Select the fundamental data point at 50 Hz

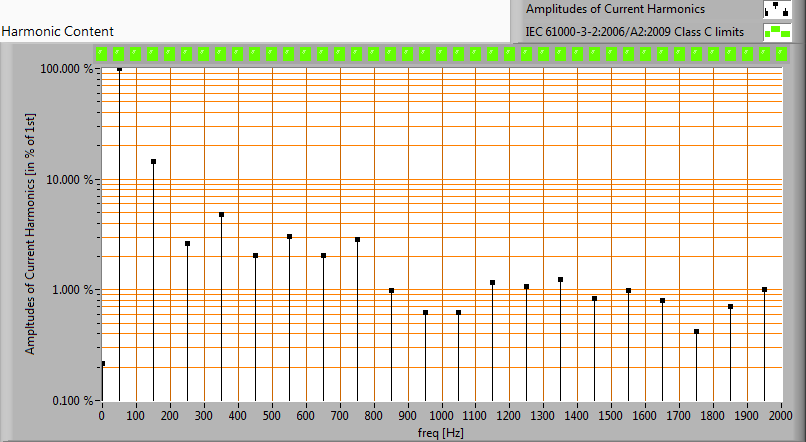tap(120, 70)
